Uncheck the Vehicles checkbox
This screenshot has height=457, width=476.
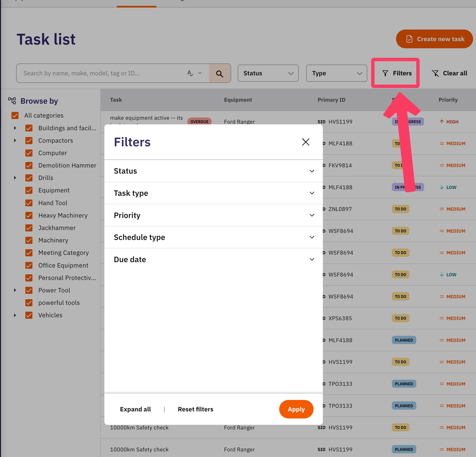pyautogui.click(x=29, y=315)
